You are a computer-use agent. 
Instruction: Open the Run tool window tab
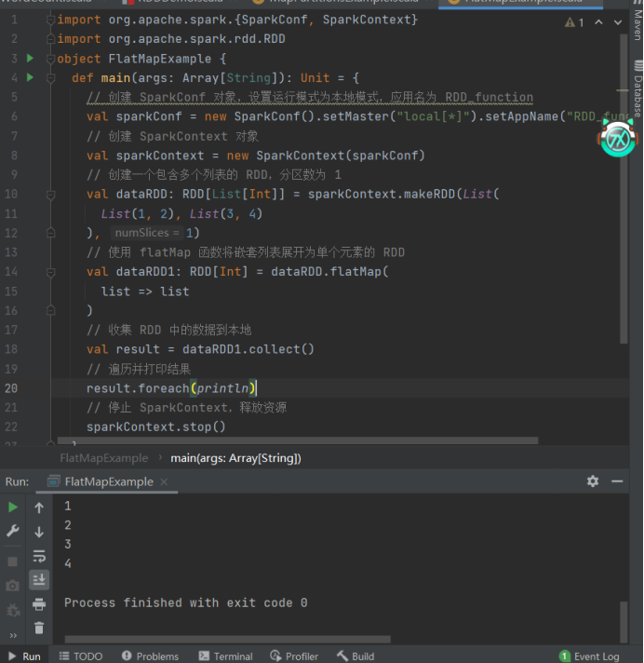coord(24,656)
